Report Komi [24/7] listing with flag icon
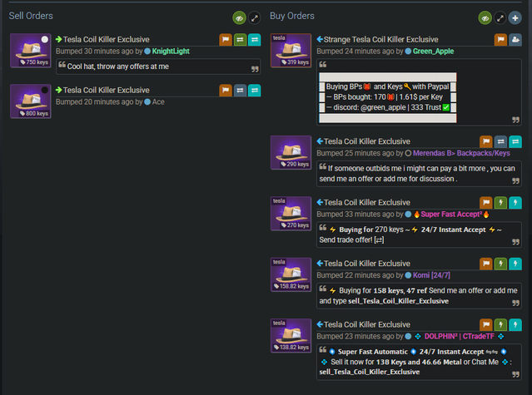Screen dimensions: 532x395 coord(486,264)
